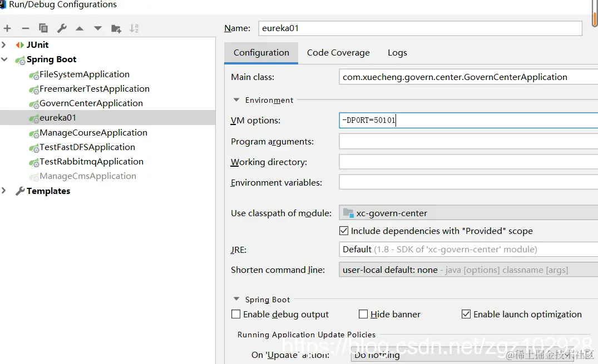Select ManageCourseApplication configuration

(93, 133)
